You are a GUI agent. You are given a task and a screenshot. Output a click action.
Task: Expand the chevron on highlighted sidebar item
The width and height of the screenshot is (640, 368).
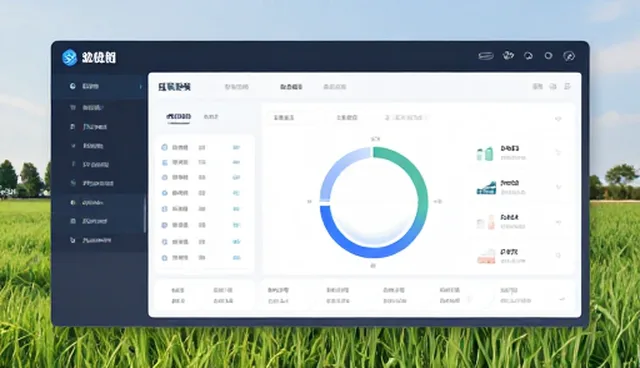[140, 86]
